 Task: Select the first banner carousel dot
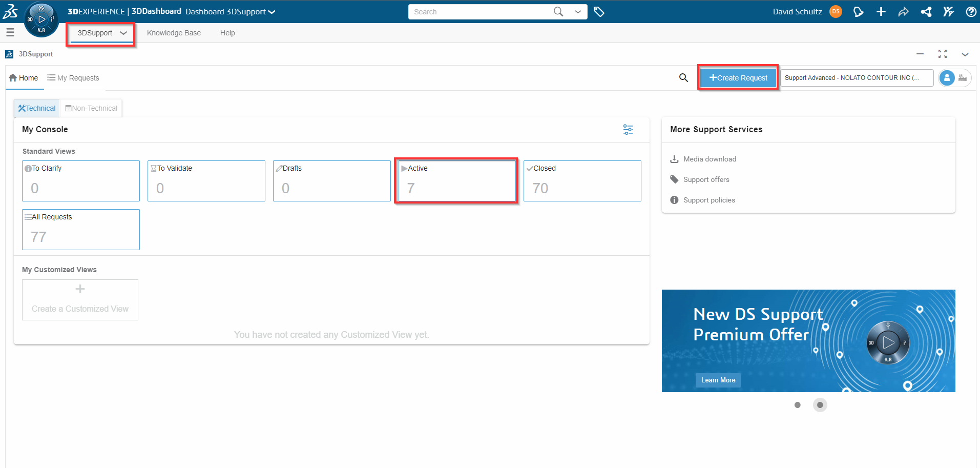(797, 405)
